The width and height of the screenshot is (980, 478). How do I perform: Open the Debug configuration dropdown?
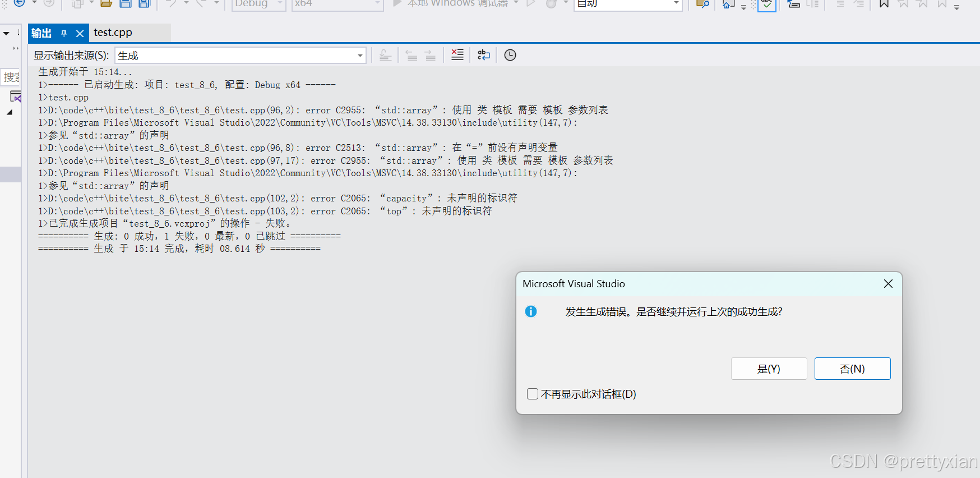pos(259,4)
